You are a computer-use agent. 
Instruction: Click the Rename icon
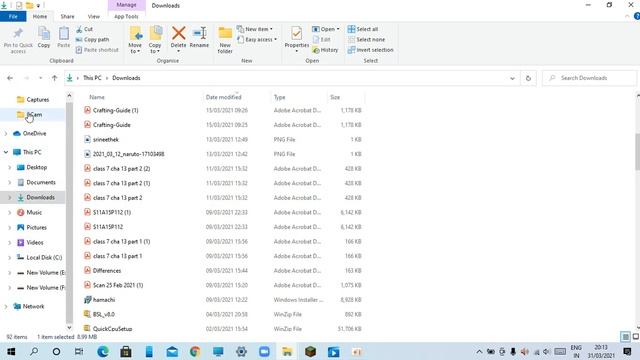tap(199, 33)
